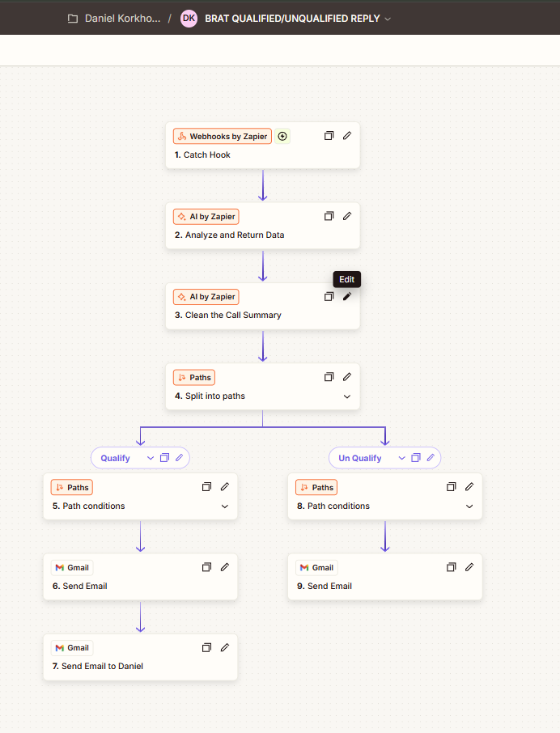The image size is (560, 733).
Task: Expand step 8 Path conditions chevron
Action: pos(469,506)
